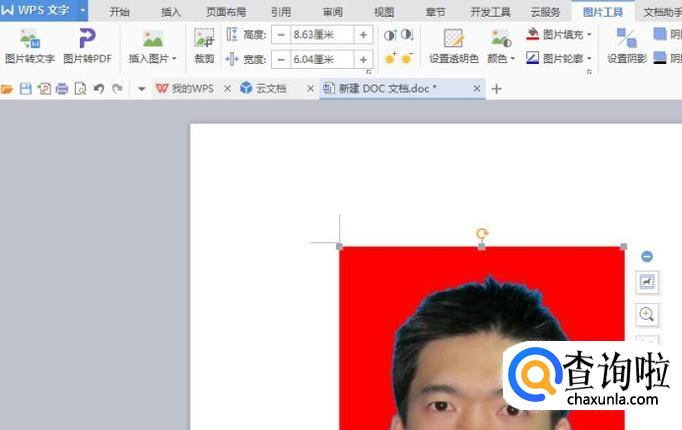Switch to the 页面布局 ribbon tab
The width and height of the screenshot is (682, 430).
coord(225,11)
